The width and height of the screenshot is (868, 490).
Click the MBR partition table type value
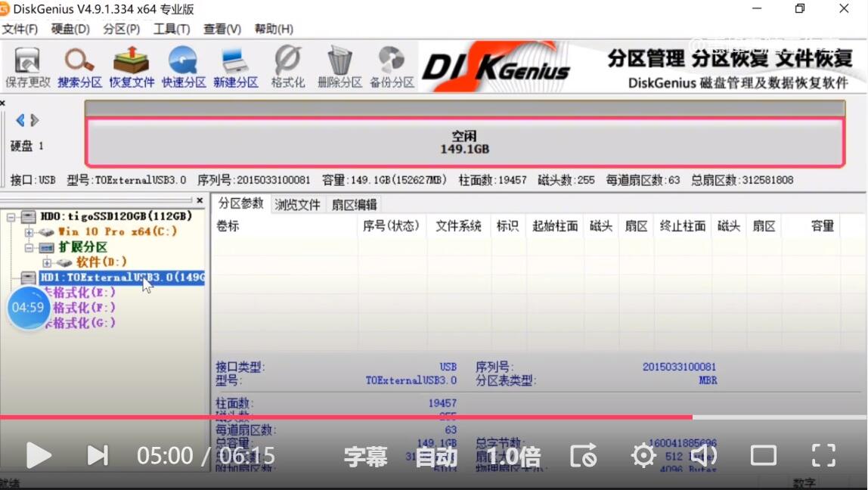point(708,380)
